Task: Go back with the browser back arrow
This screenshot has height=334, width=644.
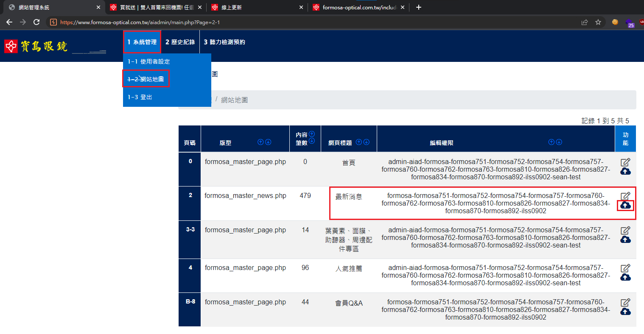Action: click(9, 22)
